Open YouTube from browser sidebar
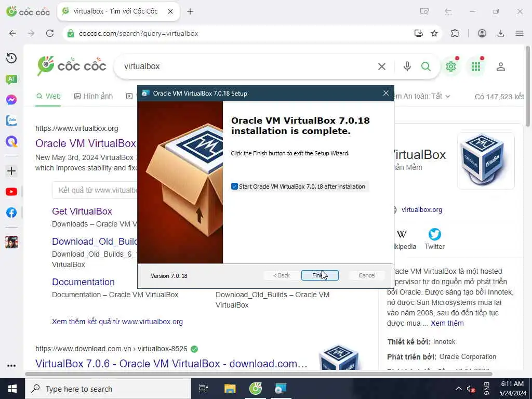This screenshot has height=399, width=532. pos(11,192)
